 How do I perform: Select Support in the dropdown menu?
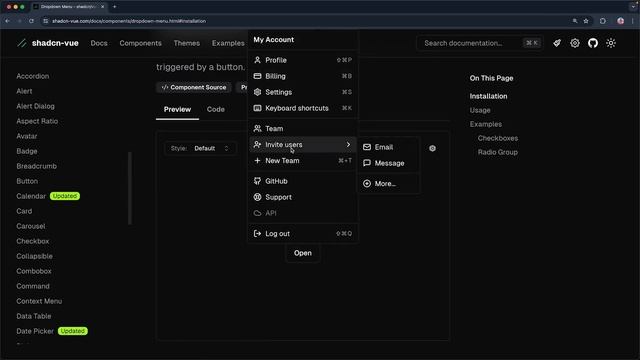pos(302,197)
